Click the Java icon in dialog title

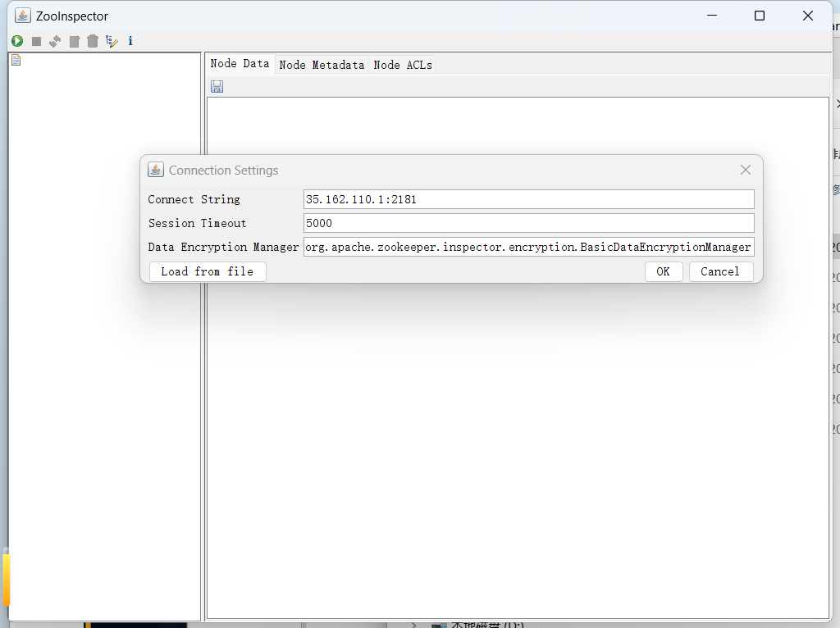point(155,170)
